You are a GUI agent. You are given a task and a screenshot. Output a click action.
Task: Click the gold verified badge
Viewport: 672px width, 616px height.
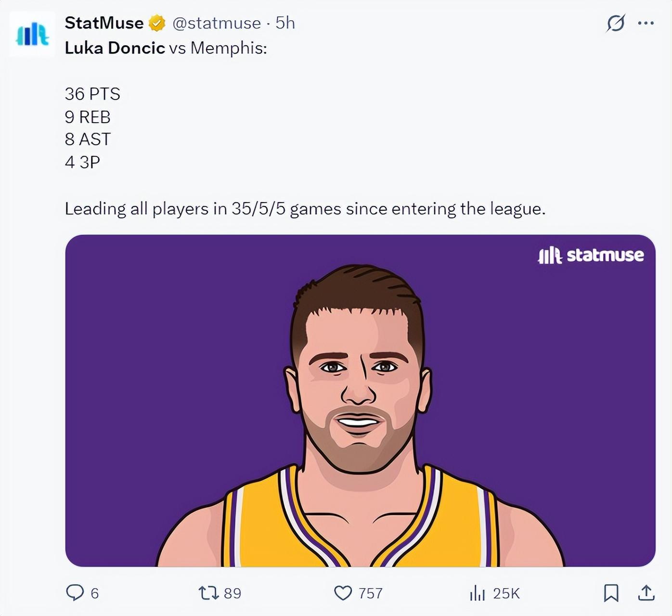tap(157, 23)
